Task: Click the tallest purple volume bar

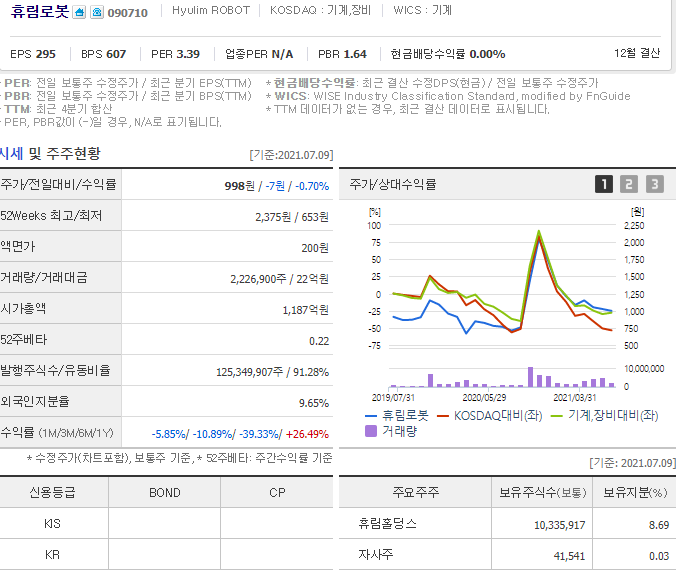Action: [x=531, y=377]
